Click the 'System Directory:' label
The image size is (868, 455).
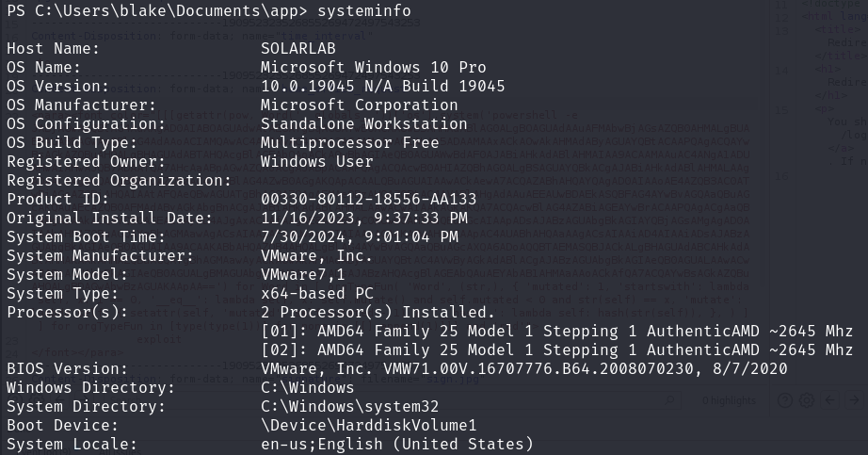87,407
